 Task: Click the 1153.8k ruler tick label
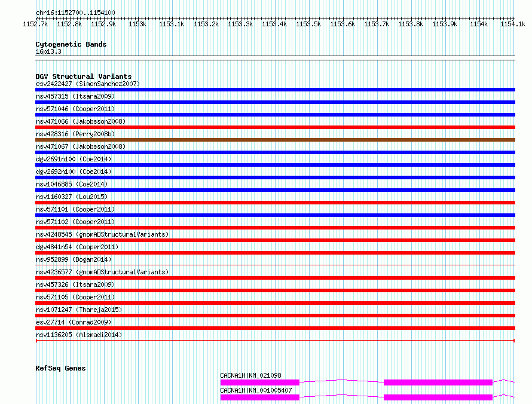(411, 24)
